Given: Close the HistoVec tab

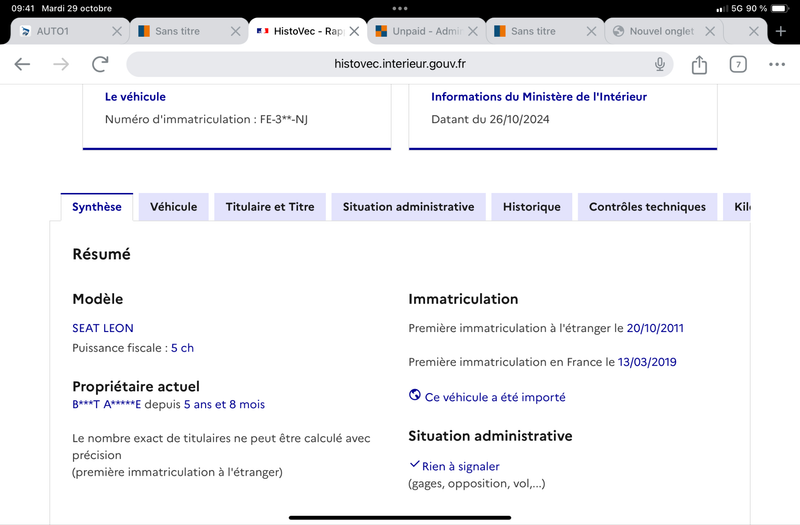Looking at the screenshot, I should pos(354,31).
